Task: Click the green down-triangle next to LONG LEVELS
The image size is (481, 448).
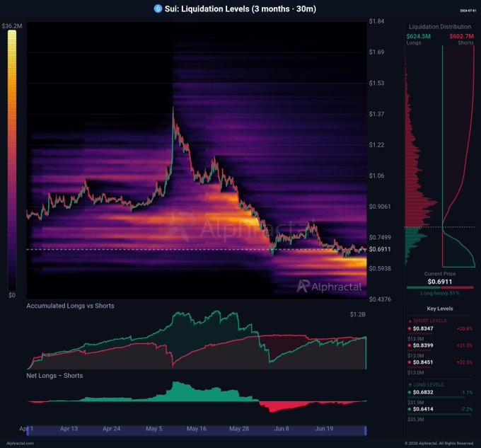Action: pos(410,385)
